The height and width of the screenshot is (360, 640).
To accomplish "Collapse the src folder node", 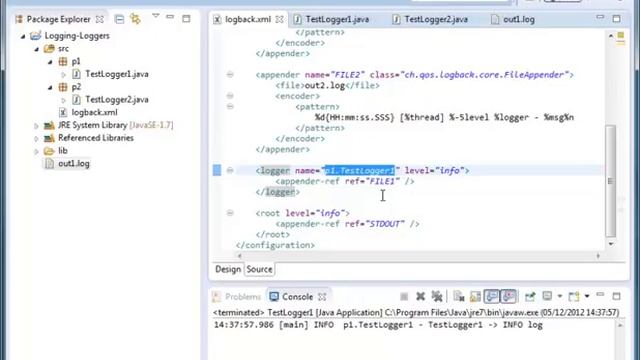I will [36, 49].
